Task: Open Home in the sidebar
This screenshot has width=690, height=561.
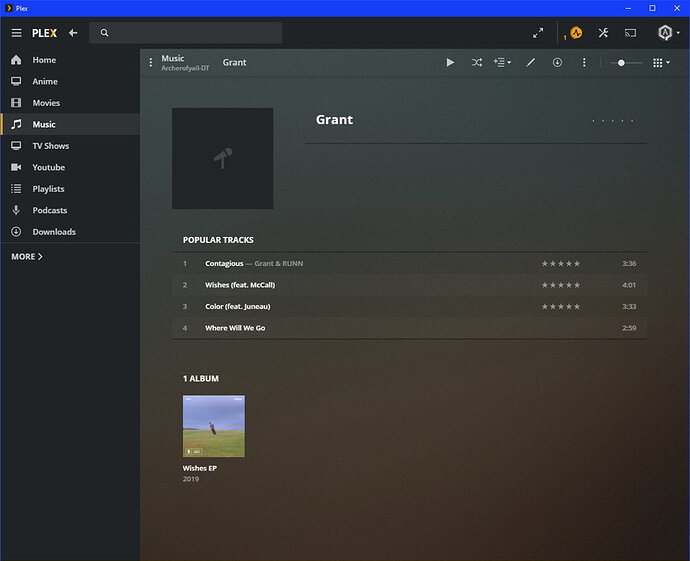Action: click(x=70, y=60)
